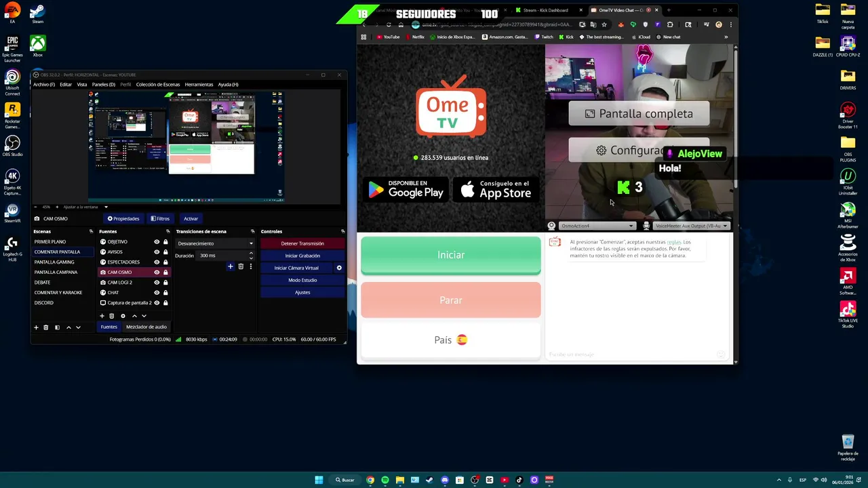Add a new source with the Fuentes plus icon
The height and width of the screenshot is (488, 868).
click(102, 316)
